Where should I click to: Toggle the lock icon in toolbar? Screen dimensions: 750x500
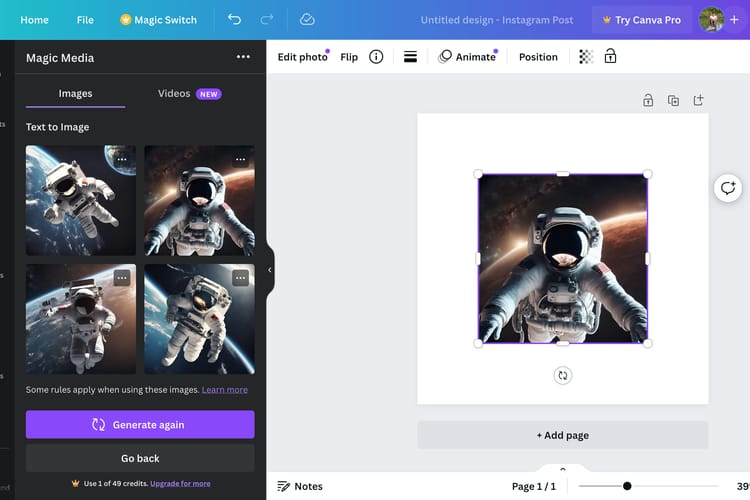tap(610, 56)
